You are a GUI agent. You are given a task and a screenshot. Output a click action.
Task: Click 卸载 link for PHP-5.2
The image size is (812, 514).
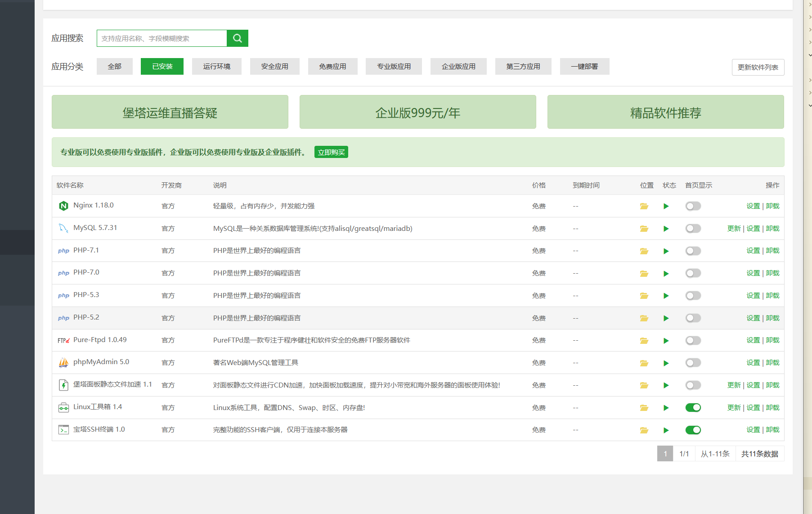coord(773,318)
